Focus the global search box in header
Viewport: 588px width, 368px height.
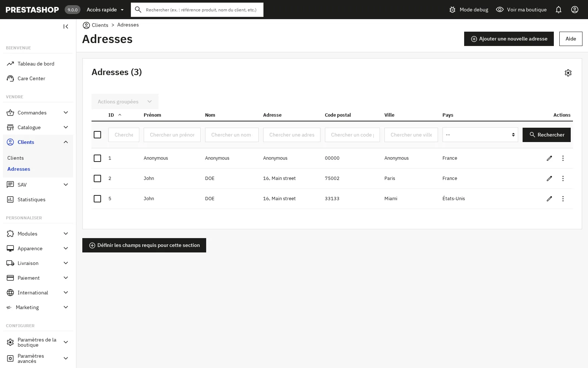click(197, 10)
